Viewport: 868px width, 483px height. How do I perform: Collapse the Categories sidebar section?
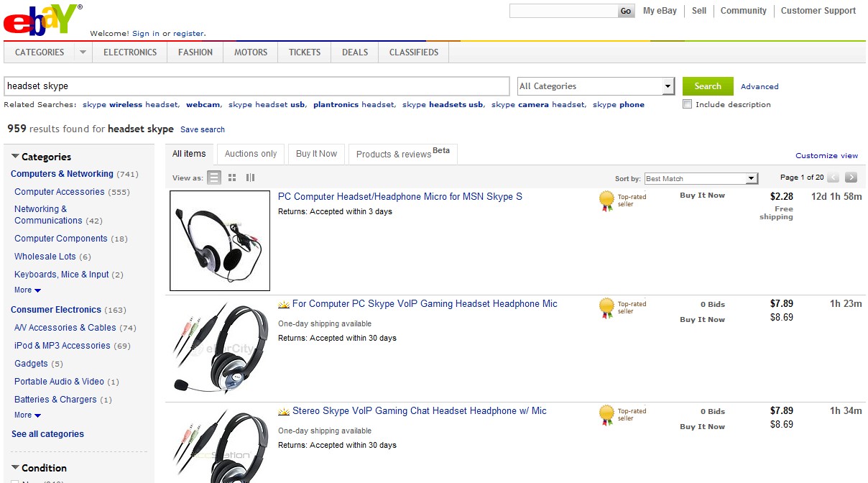(x=15, y=157)
